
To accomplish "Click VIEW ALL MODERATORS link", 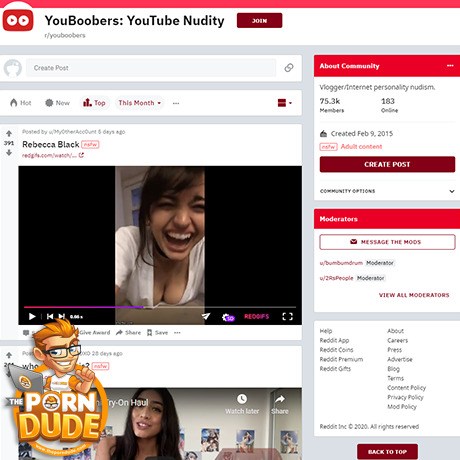I will click(414, 295).
